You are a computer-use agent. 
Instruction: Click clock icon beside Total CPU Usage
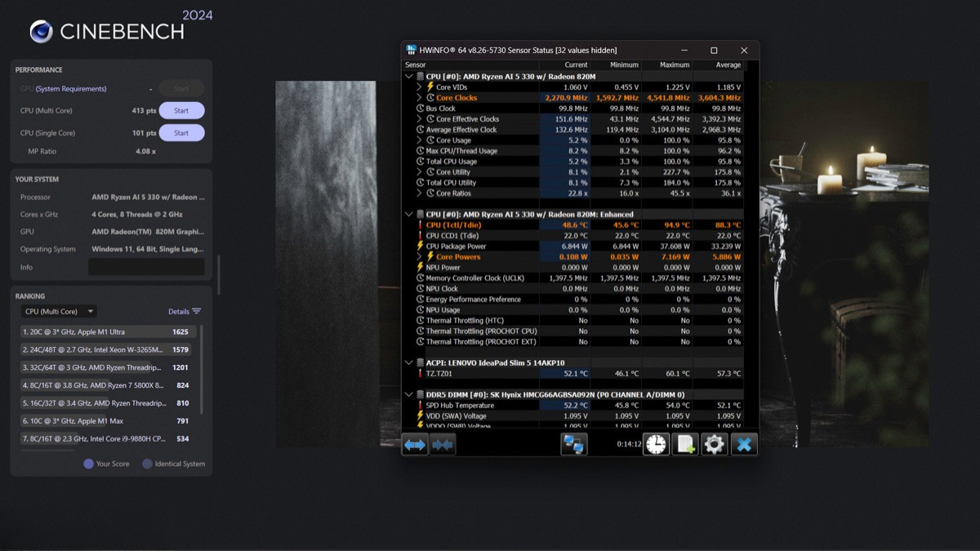421,162
